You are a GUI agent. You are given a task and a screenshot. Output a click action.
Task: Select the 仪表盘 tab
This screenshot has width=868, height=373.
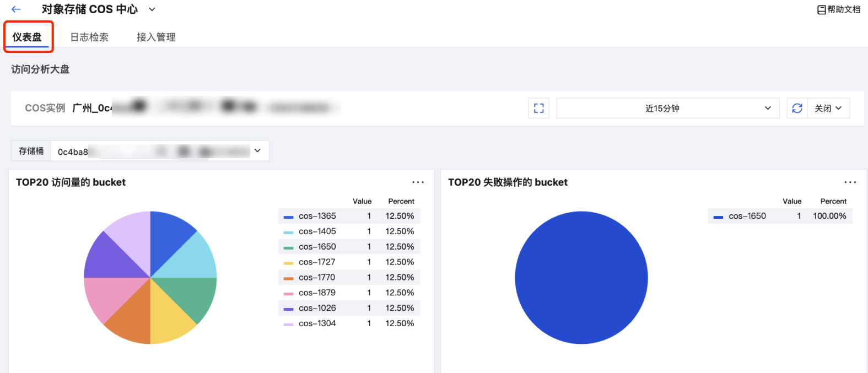coord(27,37)
